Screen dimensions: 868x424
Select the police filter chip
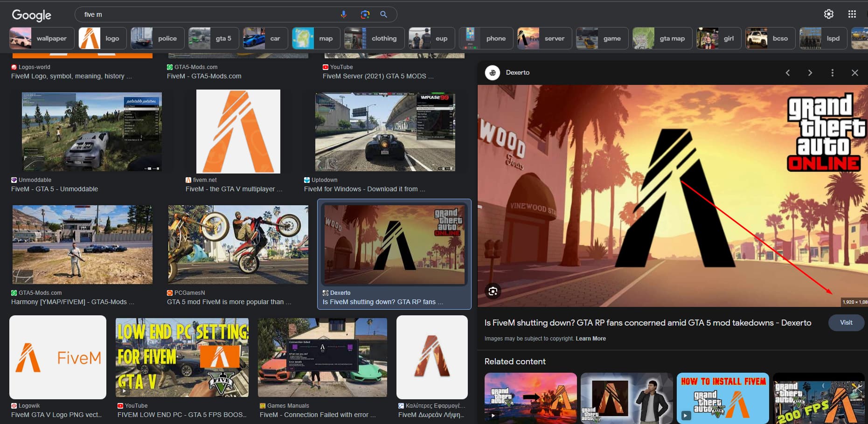point(157,38)
